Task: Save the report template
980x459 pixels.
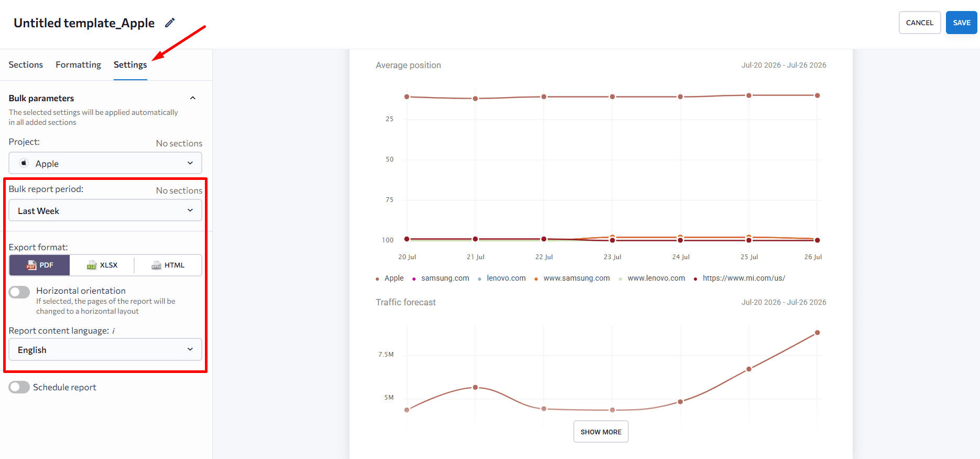Action: [x=962, y=23]
